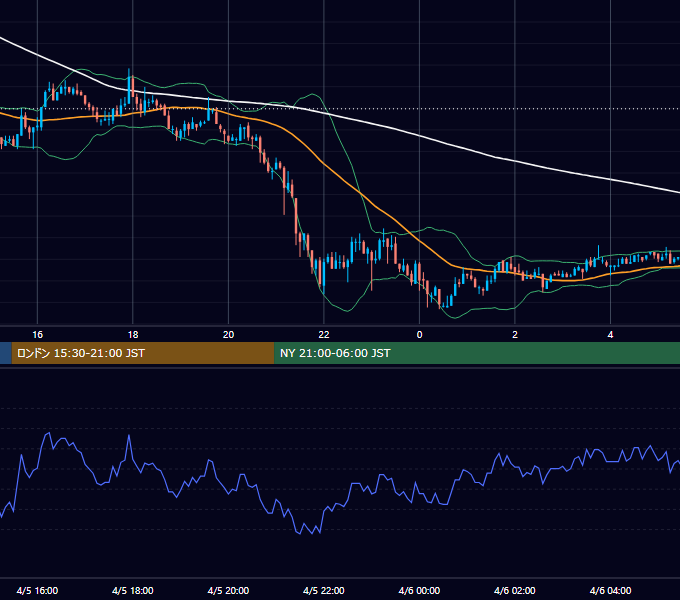Click the 4/5 20:00 date label
Screen dimensions: 680x600
coord(228,590)
